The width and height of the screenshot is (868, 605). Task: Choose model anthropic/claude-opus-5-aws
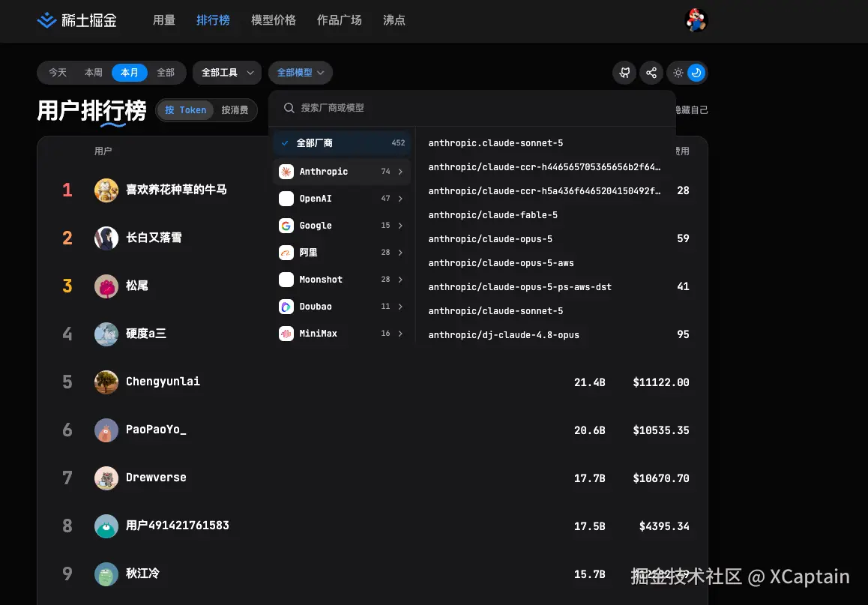pos(501,263)
